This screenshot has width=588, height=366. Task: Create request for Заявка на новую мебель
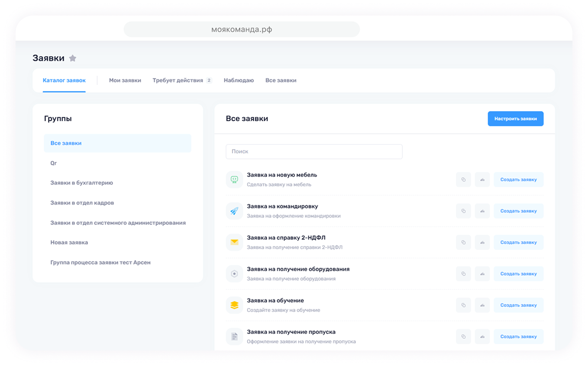point(518,180)
